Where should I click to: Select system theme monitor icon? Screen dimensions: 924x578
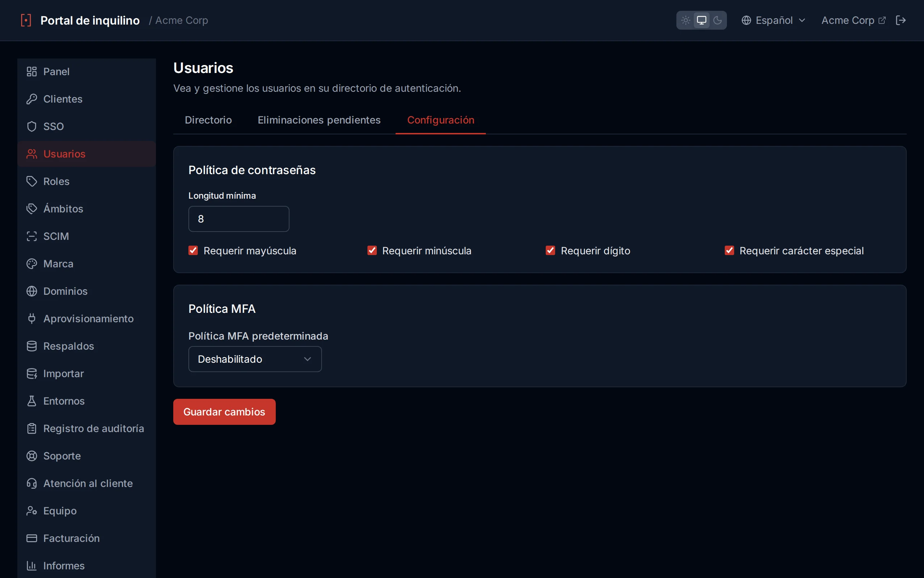pyautogui.click(x=701, y=20)
